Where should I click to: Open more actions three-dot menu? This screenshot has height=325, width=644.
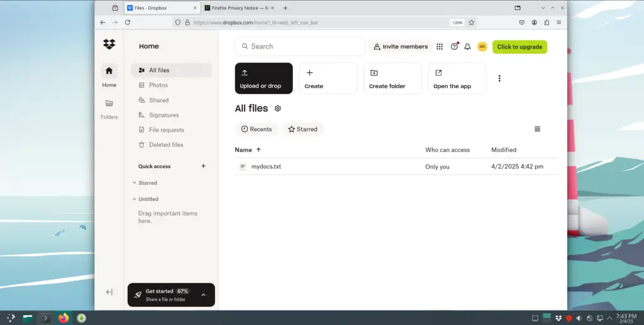pos(499,78)
